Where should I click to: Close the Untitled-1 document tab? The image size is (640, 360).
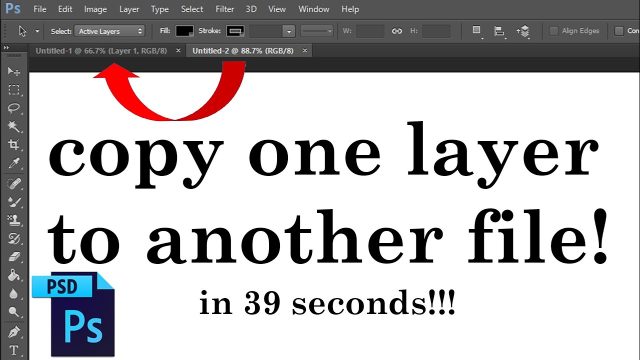coord(178,51)
